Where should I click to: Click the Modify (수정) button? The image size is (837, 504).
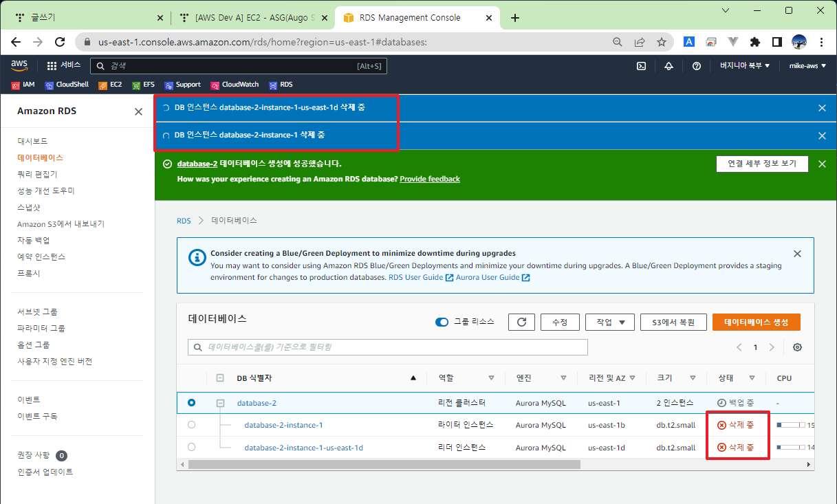560,322
